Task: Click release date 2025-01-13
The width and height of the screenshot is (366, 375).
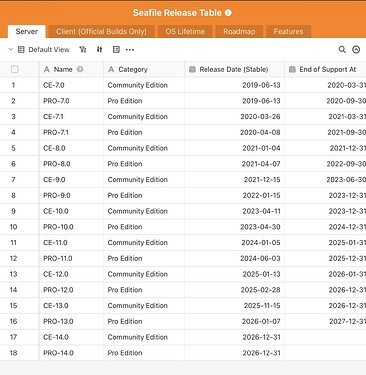Action: (x=262, y=274)
